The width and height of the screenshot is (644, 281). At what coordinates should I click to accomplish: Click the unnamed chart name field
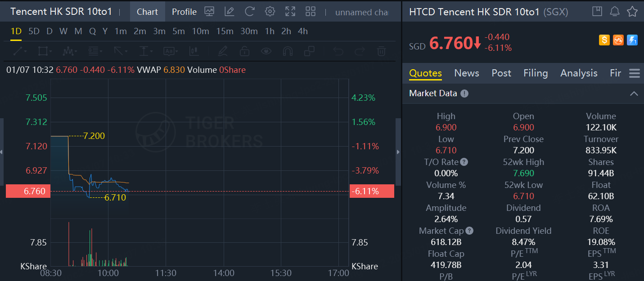coord(361,12)
